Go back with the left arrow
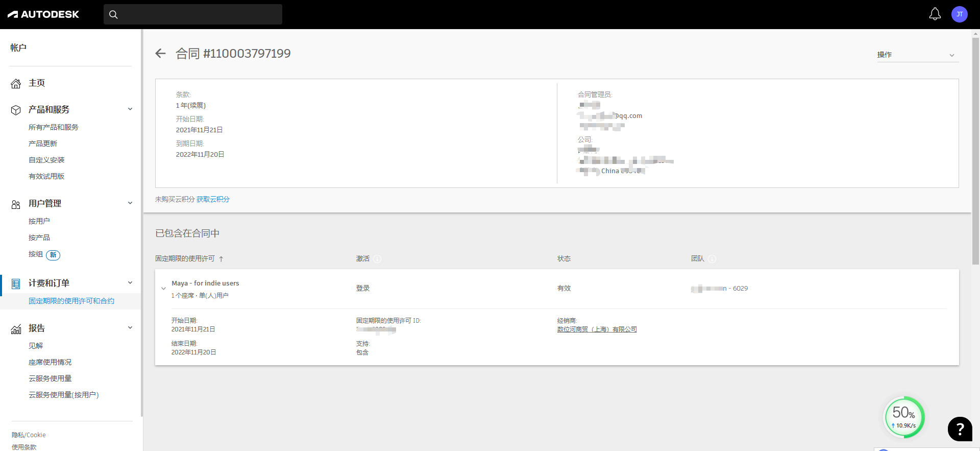 coord(160,53)
